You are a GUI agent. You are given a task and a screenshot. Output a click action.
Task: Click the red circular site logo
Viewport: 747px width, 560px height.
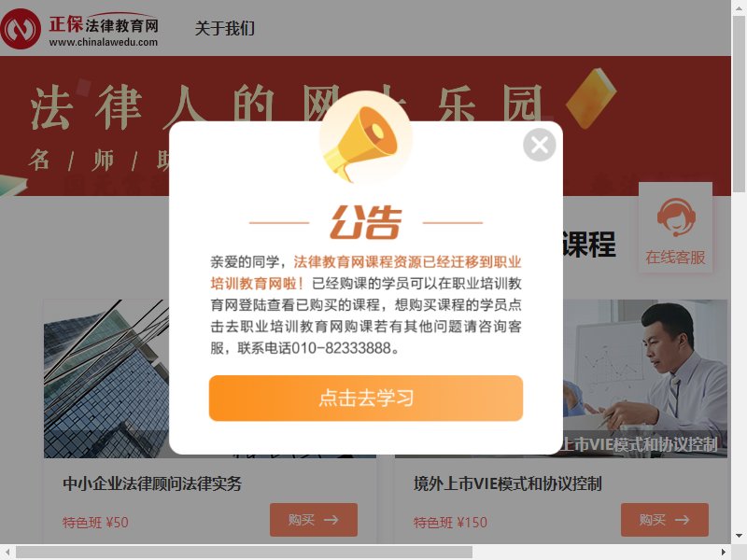tap(20, 29)
